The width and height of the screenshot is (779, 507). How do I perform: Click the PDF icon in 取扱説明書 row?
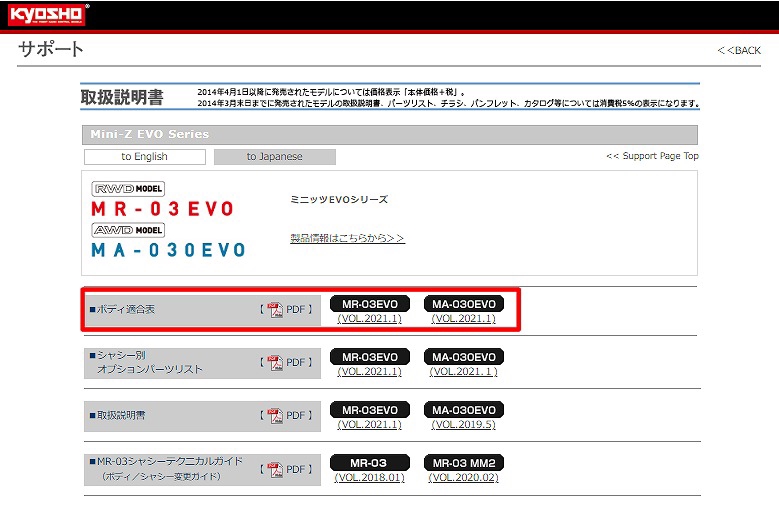[x=275, y=416]
